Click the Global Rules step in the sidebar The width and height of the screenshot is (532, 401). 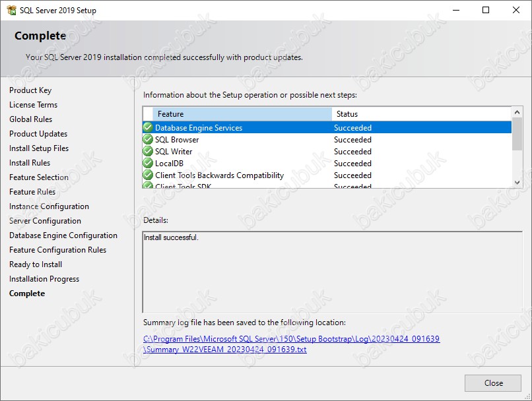pyautogui.click(x=30, y=119)
